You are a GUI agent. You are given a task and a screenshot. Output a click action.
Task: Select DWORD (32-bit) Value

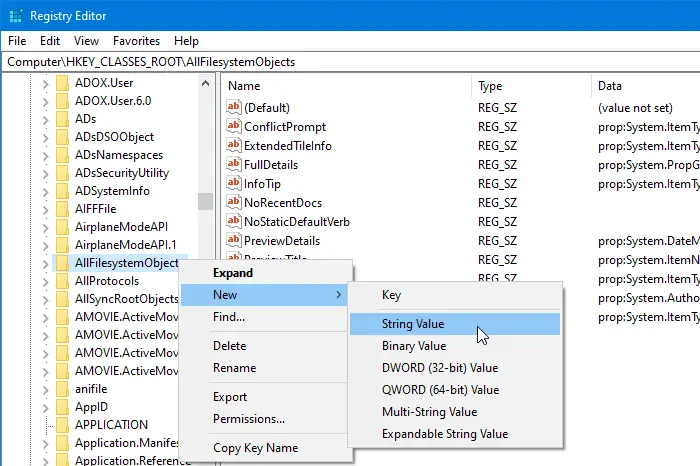pos(455,368)
